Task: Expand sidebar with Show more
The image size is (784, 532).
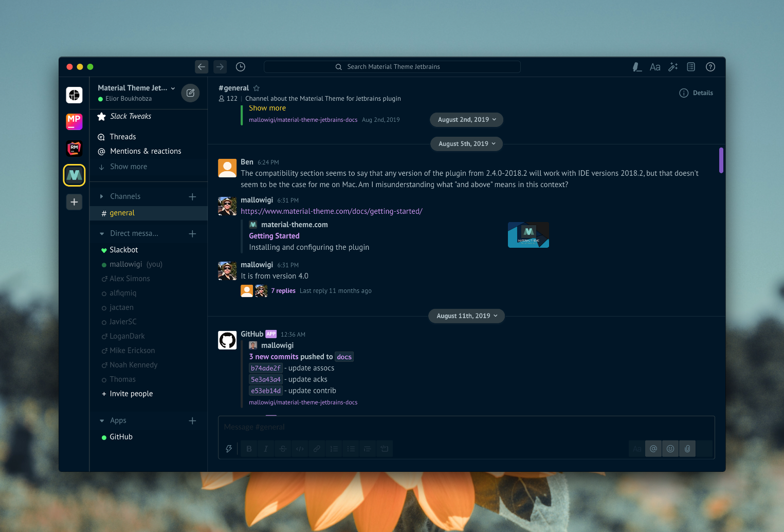Action: 129,167
